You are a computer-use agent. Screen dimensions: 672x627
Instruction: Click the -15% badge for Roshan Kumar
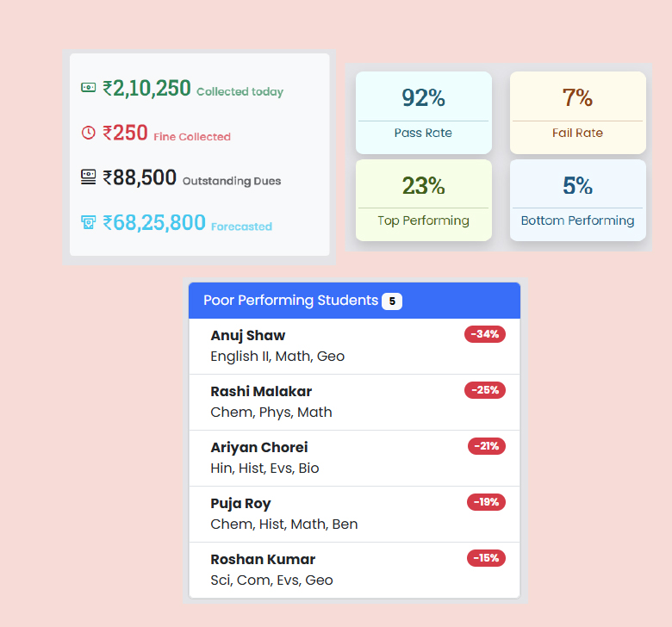[486, 558]
